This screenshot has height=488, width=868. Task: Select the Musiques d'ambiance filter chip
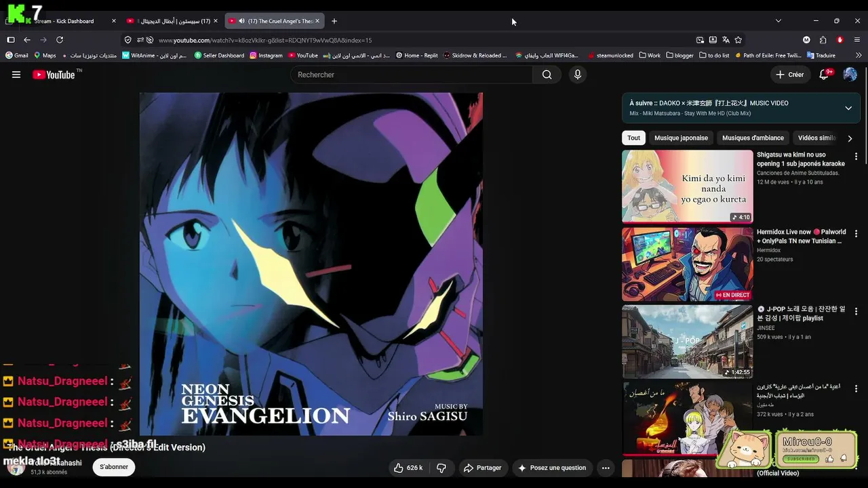(x=753, y=138)
